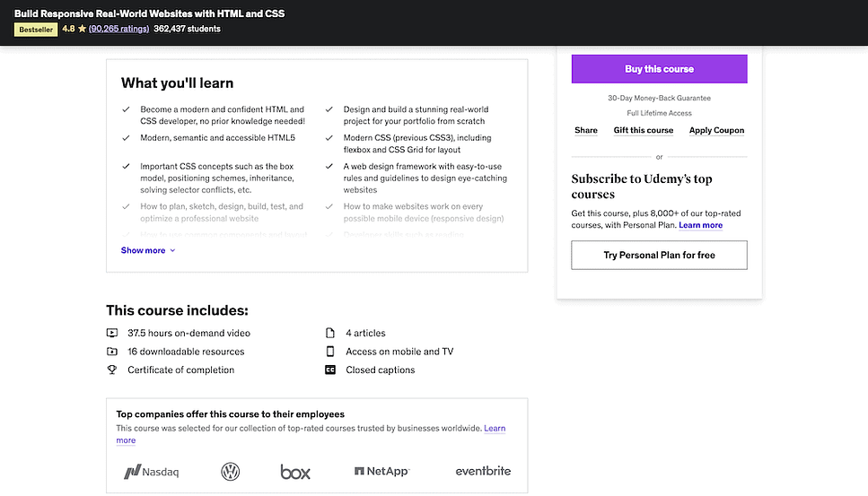The height and width of the screenshot is (496, 868).
Task: Click the certificate trophy icon
Action: point(112,370)
